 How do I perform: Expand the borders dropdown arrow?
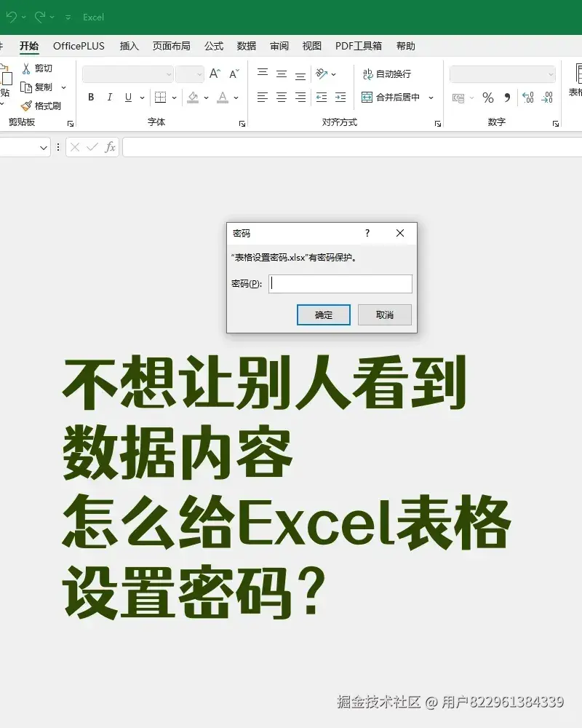click(174, 98)
